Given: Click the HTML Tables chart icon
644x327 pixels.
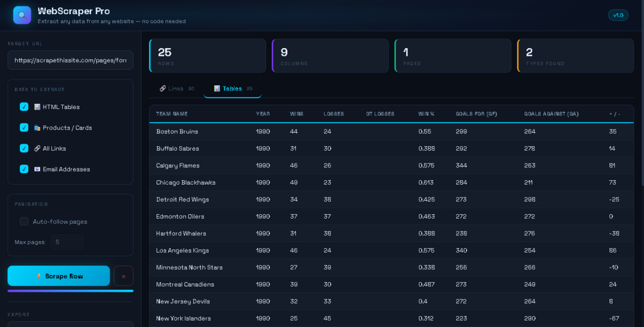Looking at the screenshot, I should click(x=37, y=107).
